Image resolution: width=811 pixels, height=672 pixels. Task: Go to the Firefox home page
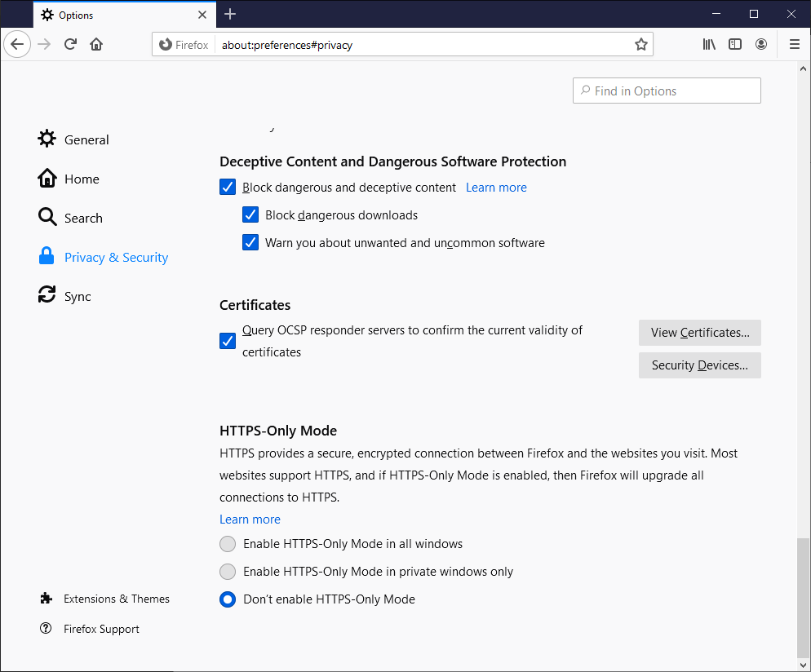(96, 44)
